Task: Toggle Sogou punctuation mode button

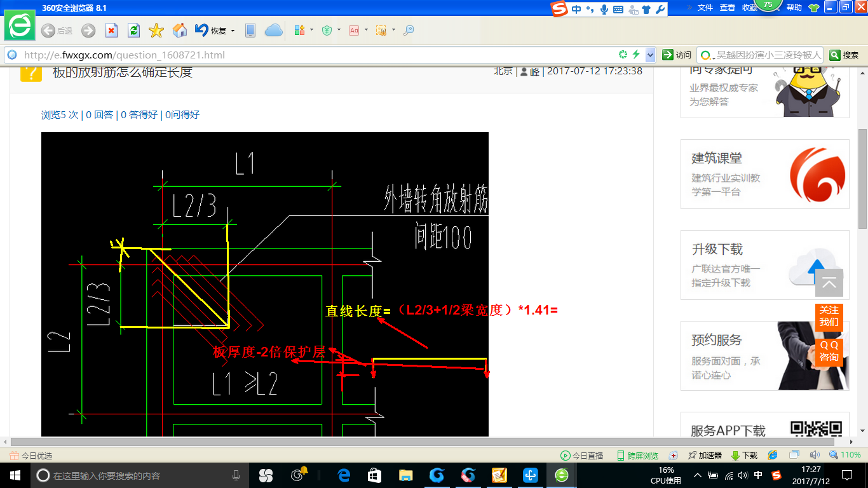Action: click(x=590, y=9)
